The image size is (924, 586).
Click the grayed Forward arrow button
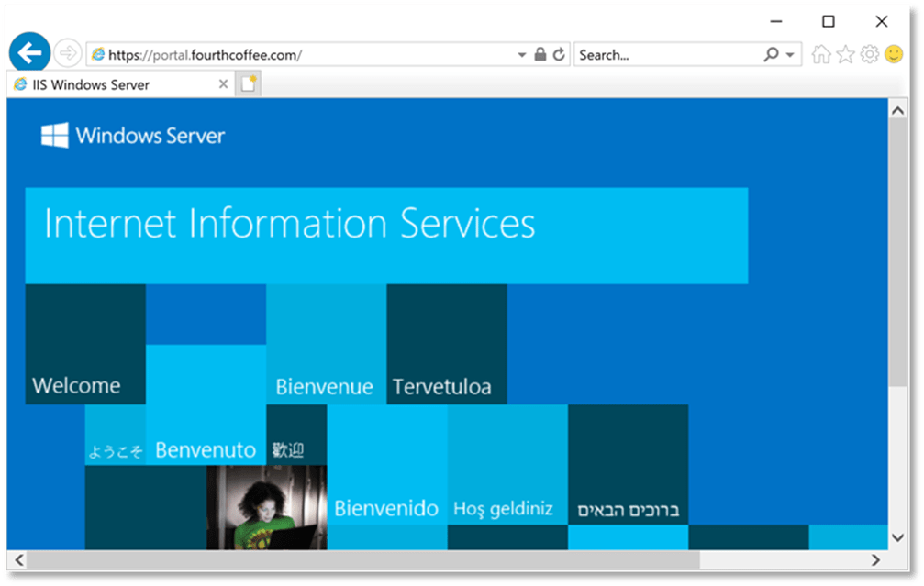click(x=67, y=54)
